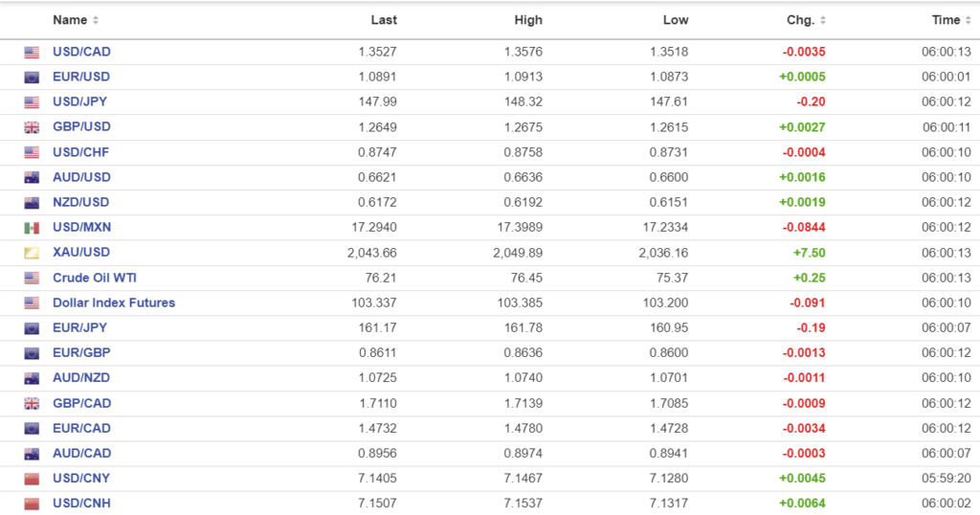Viewport: 980px width, 515px height.
Task: Click the Australian flag beside AUD/USD
Action: click(x=32, y=177)
